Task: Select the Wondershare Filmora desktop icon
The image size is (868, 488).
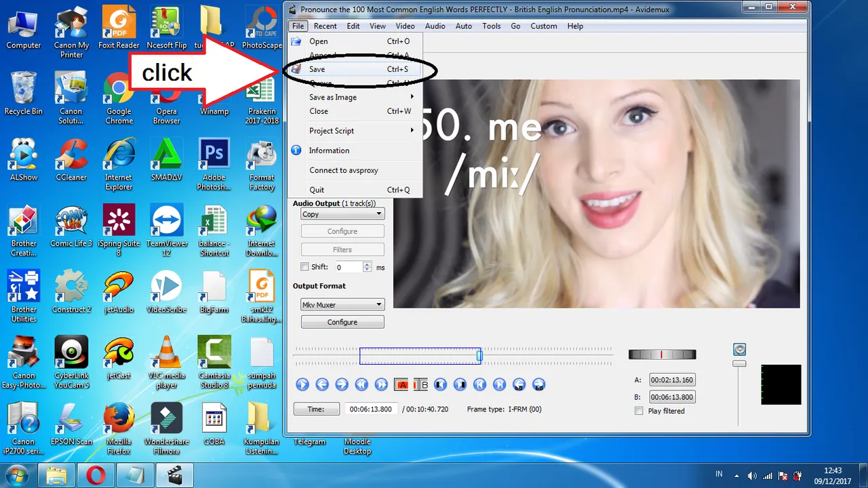Action: 166,428
